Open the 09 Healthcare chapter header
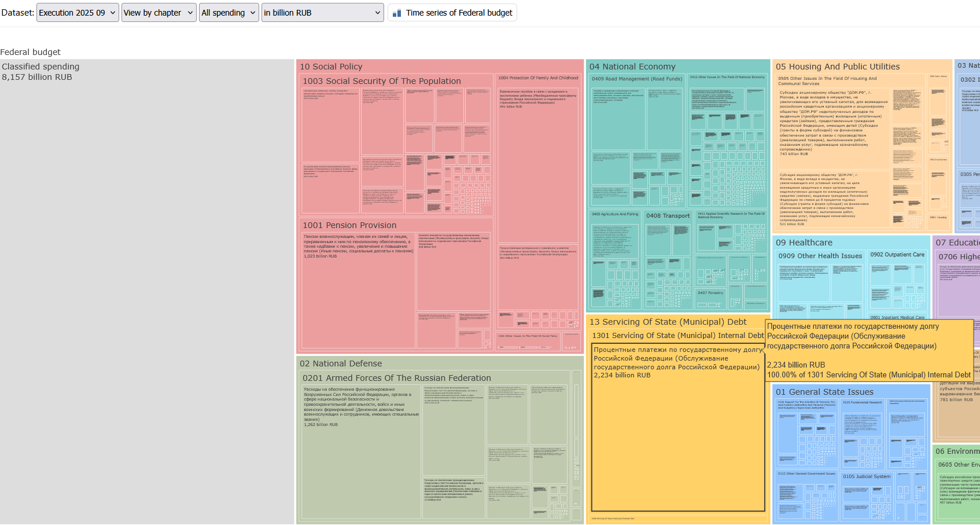 coord(804,243)
